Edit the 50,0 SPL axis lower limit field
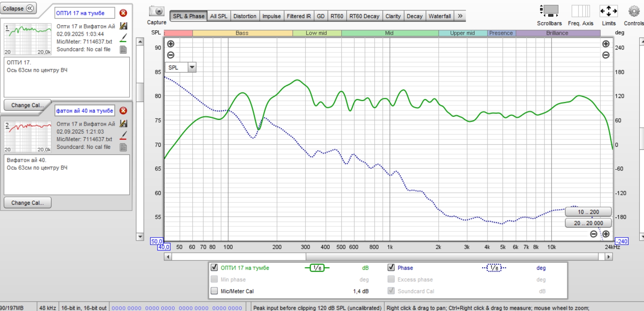Screen dimensions: 644x311 [x=157, y=241]
